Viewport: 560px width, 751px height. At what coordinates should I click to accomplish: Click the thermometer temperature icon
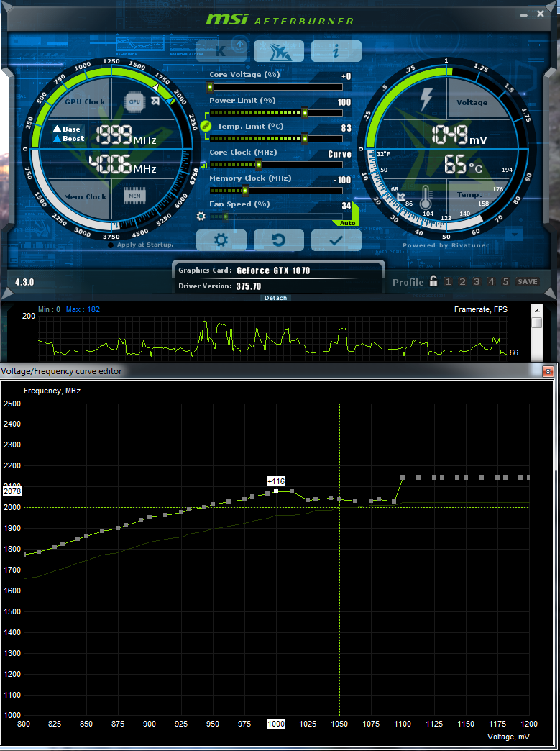425,197
